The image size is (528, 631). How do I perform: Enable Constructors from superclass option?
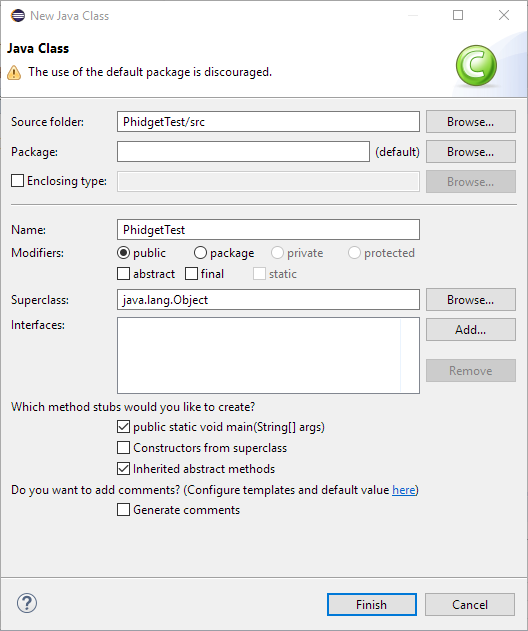point(124,447)
